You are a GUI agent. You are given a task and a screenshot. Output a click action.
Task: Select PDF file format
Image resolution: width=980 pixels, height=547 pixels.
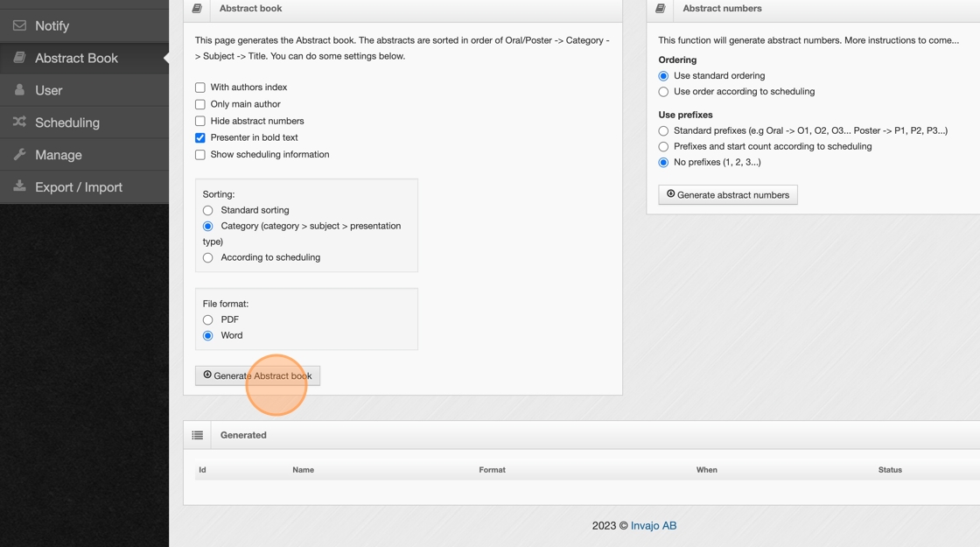[208, 320]
